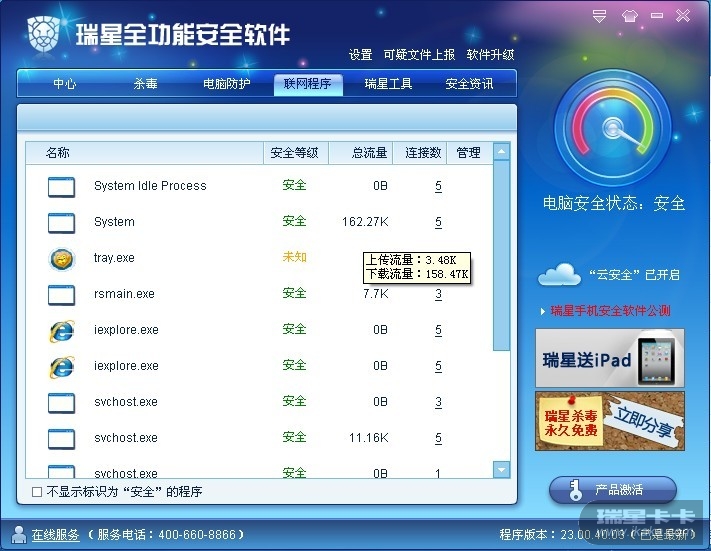The height and width of the screenshot is (551, 711).
Task: Open the 安全资讯 tab
Action: [469, 83]
